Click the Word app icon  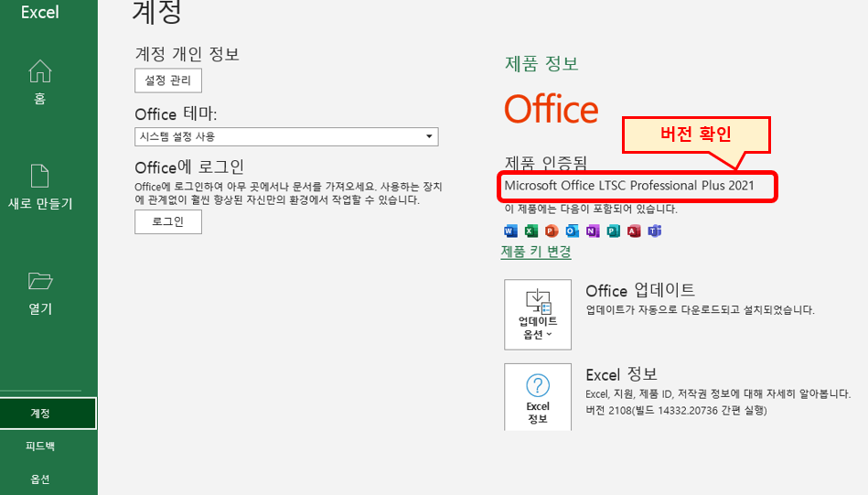510,231
